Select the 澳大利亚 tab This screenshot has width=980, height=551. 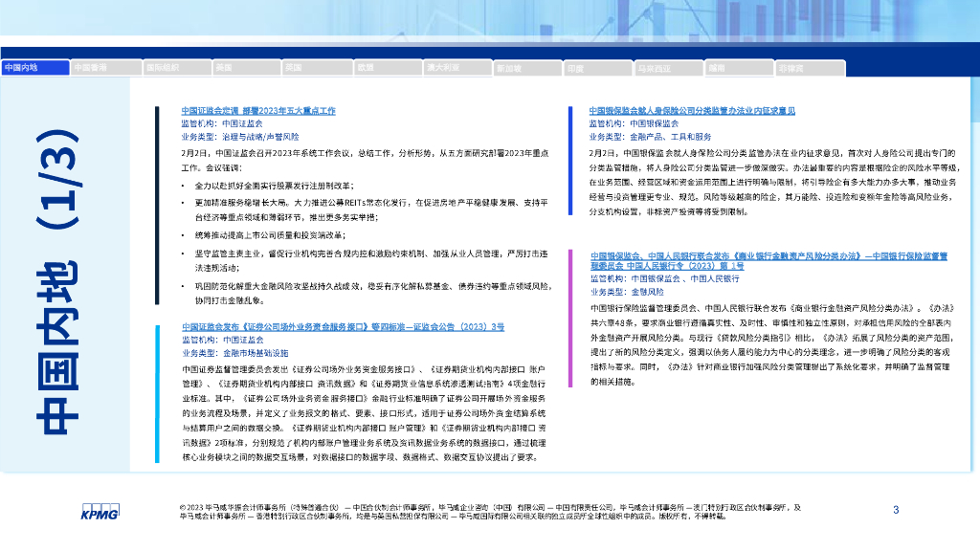point(457,68)
